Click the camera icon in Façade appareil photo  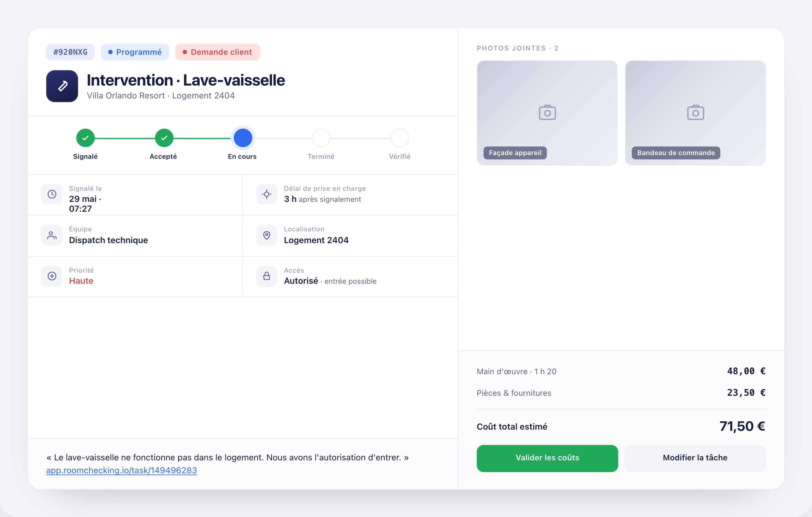tap(547, 112)
